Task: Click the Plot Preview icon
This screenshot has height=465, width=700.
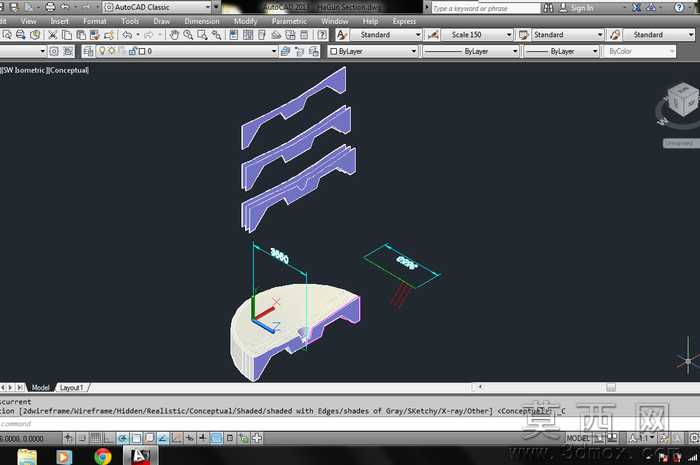Action: click(x=7, y=35)
